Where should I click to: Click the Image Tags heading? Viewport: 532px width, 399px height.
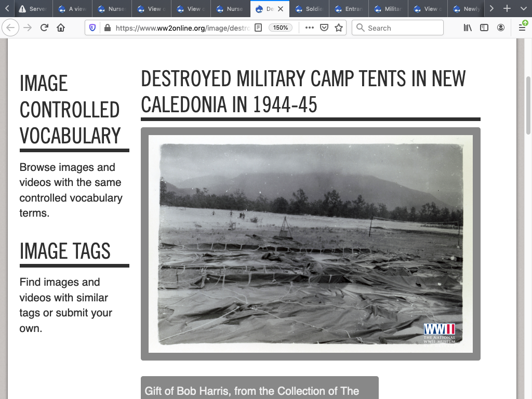coord(65,251)
